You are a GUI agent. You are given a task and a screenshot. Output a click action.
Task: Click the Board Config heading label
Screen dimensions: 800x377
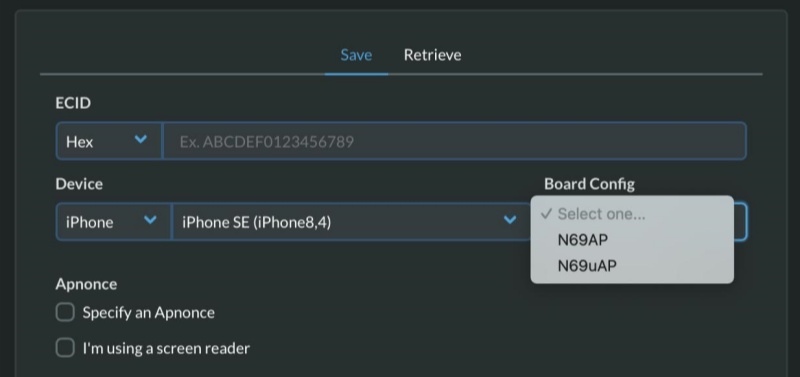[x=589, y=184]
